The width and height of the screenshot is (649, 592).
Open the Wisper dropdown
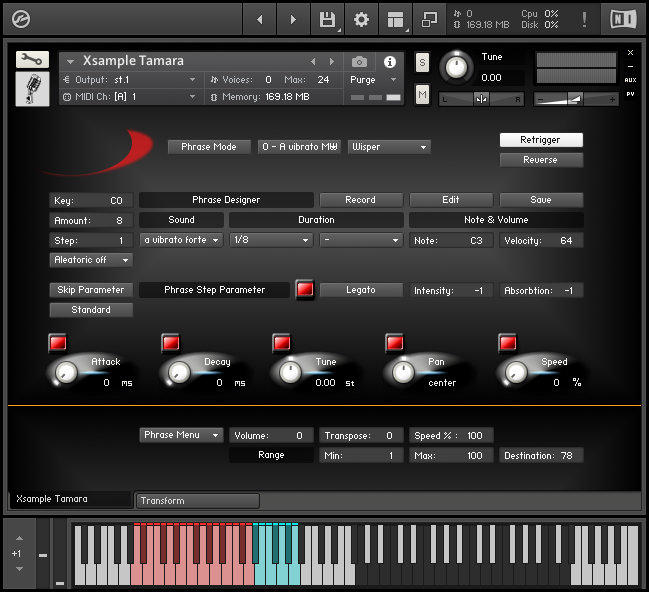(389, 147)
